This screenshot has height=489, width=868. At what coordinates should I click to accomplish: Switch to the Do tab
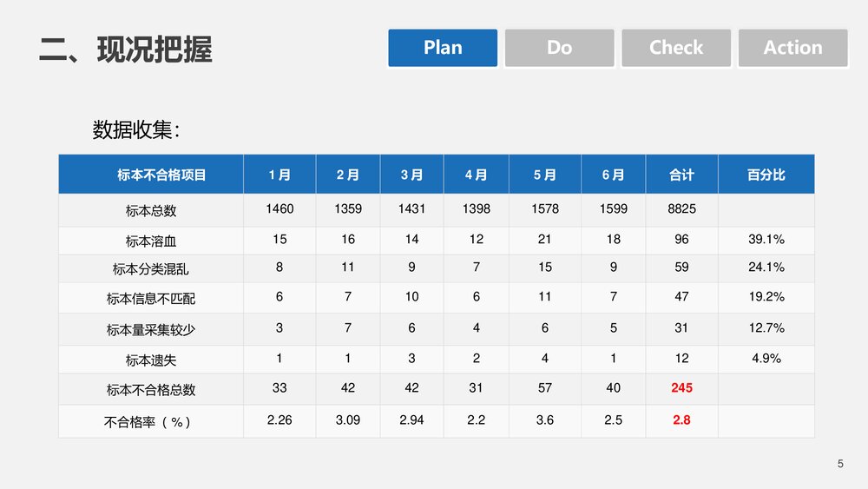(559, 48)
